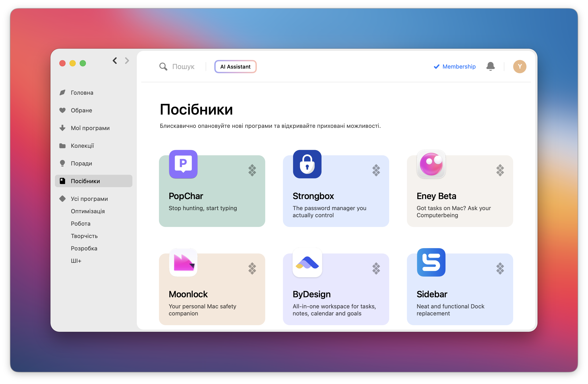Click the search magnifier icon
Viewport: 588px width, 384px height.
pyautogui.click(x=163, y=67)
